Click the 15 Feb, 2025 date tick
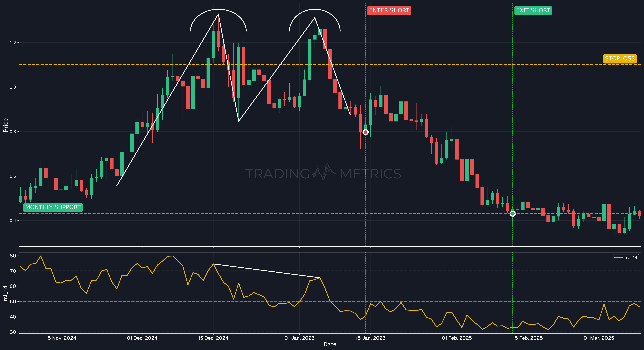The width and height of the screenshot is (644, 350). [x=528, y=338]
